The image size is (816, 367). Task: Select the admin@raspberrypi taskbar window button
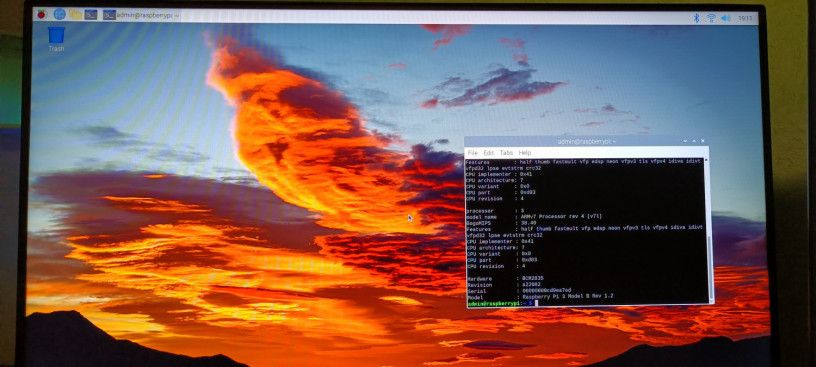(141, 16)
